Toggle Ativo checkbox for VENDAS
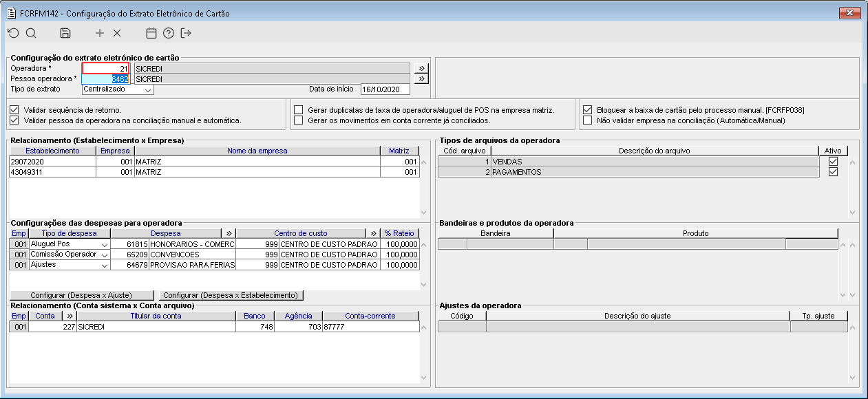The image size is (868, 399). pos(834,162)
